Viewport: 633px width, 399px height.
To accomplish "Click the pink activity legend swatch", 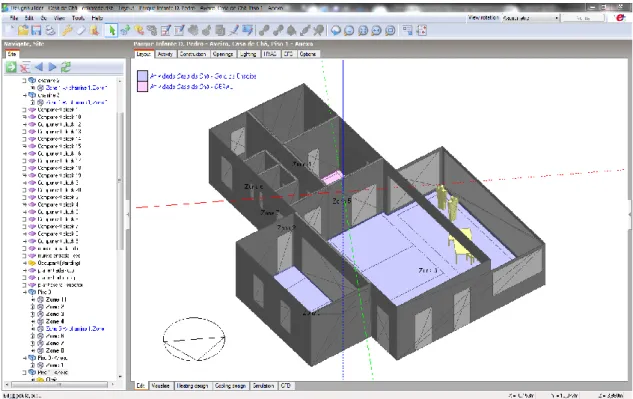I will tap(142, 86).
